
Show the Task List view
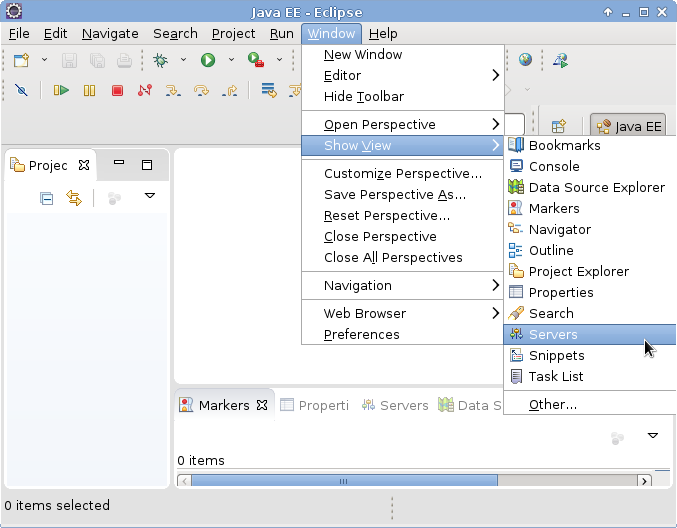click(590, 376)
